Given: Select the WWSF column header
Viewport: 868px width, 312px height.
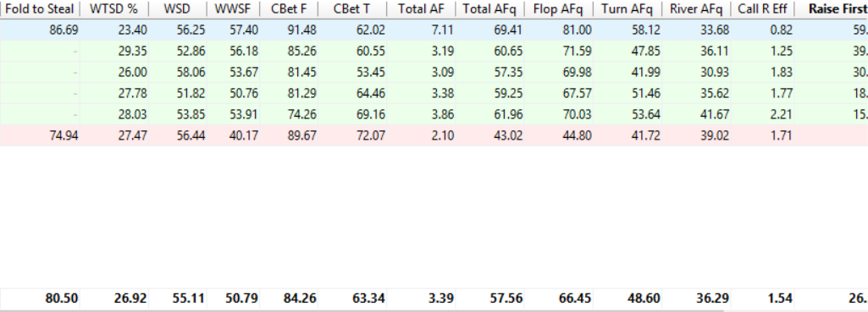Looking at the screenshot, I should [x=233, y=8].
